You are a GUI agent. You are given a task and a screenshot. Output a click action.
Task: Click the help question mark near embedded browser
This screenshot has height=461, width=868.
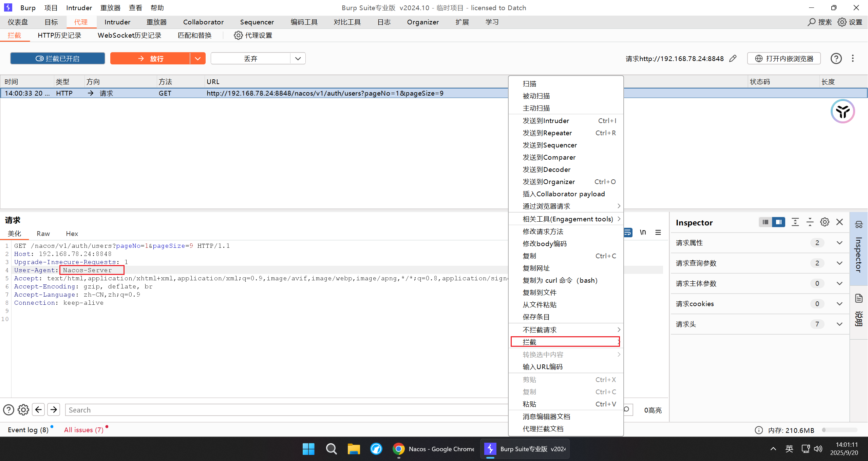pos(836,59)
